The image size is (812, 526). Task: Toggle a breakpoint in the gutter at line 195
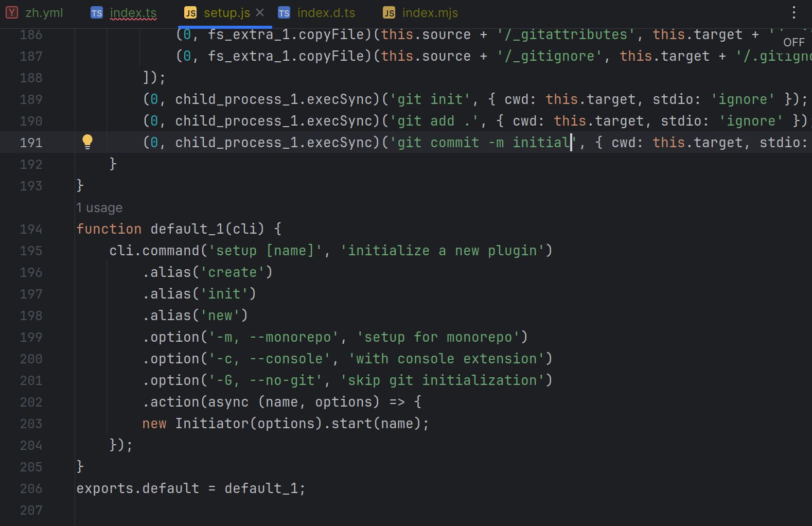[x=91, y=251]
